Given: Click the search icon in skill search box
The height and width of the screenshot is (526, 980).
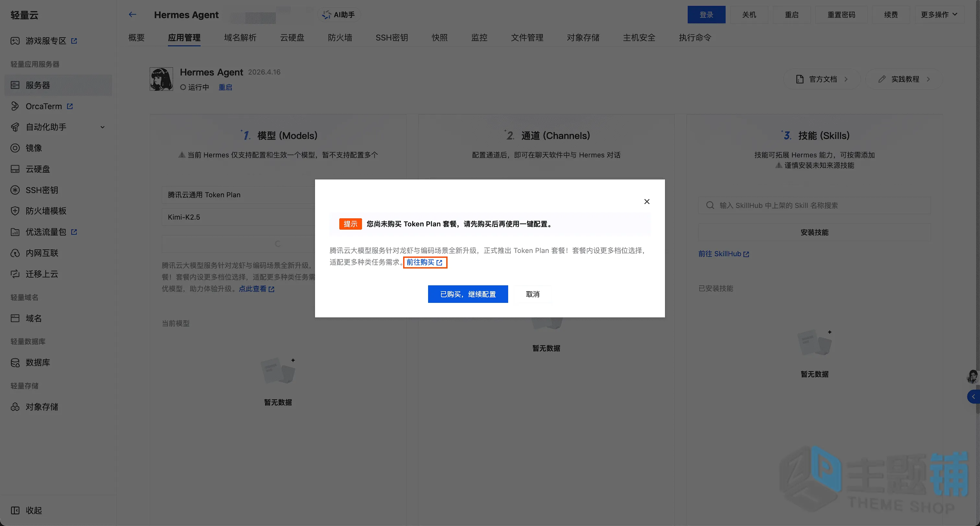Looking at the screenshot, I should (710, 205).
